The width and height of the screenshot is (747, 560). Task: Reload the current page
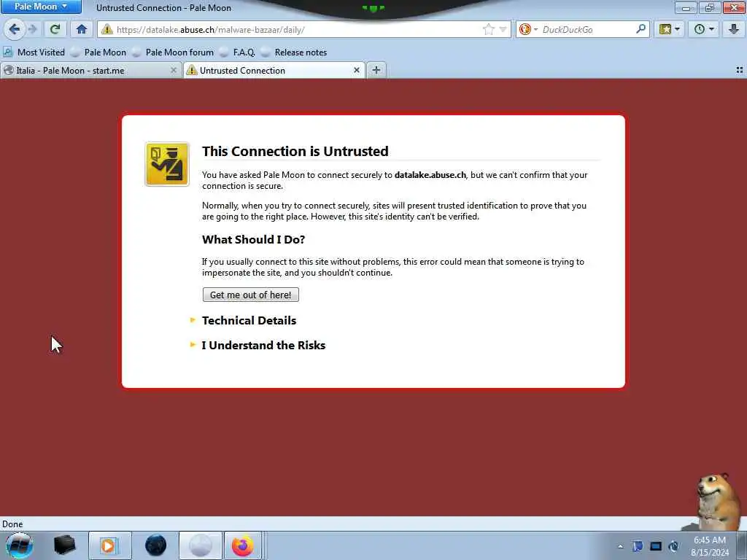point(55,29)
